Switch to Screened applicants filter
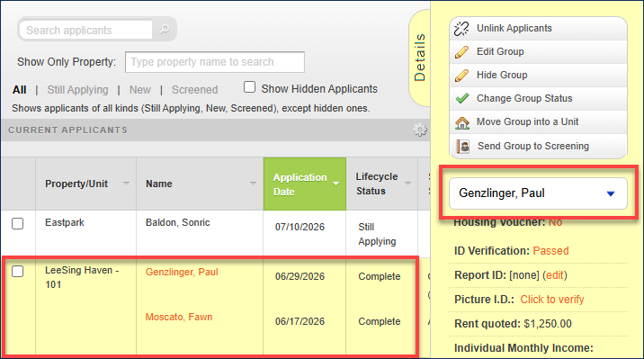The height and width of the screenshot is (359, 644). tap(194, 90)
